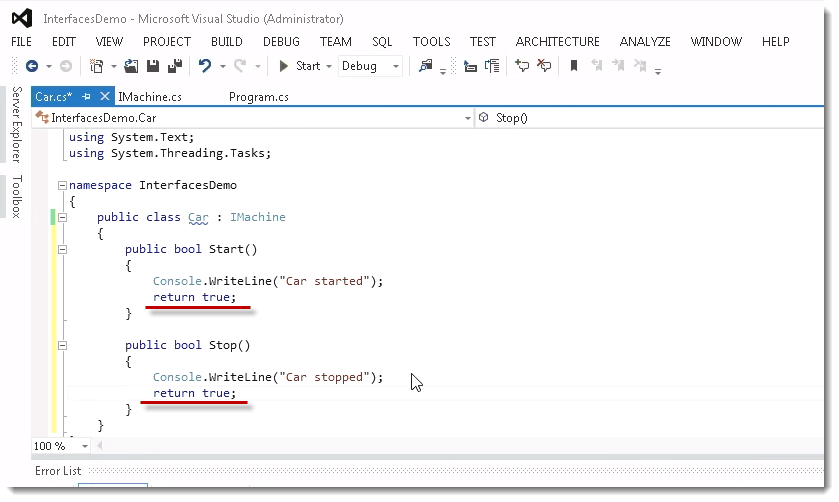Viewport: 839px width, 502px height.
Task: Open the TEST menu
Action: pos(483,42)
